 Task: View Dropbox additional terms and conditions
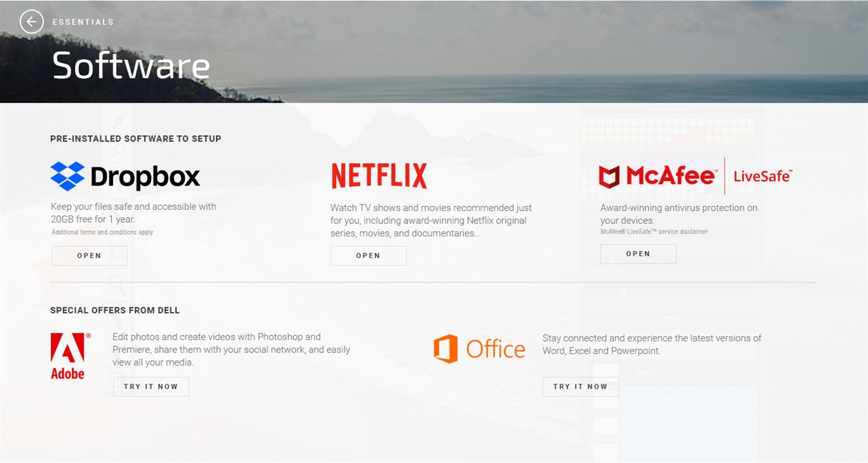[x=102, y=231]
